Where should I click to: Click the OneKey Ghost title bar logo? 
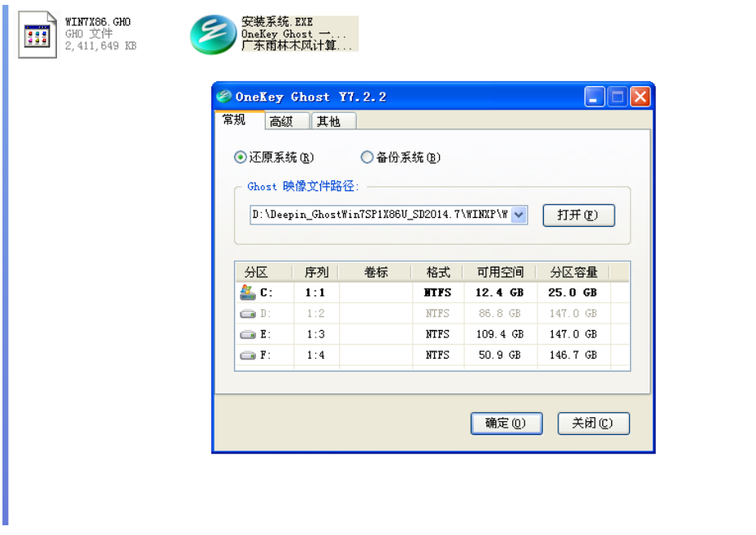click(224, 96)
